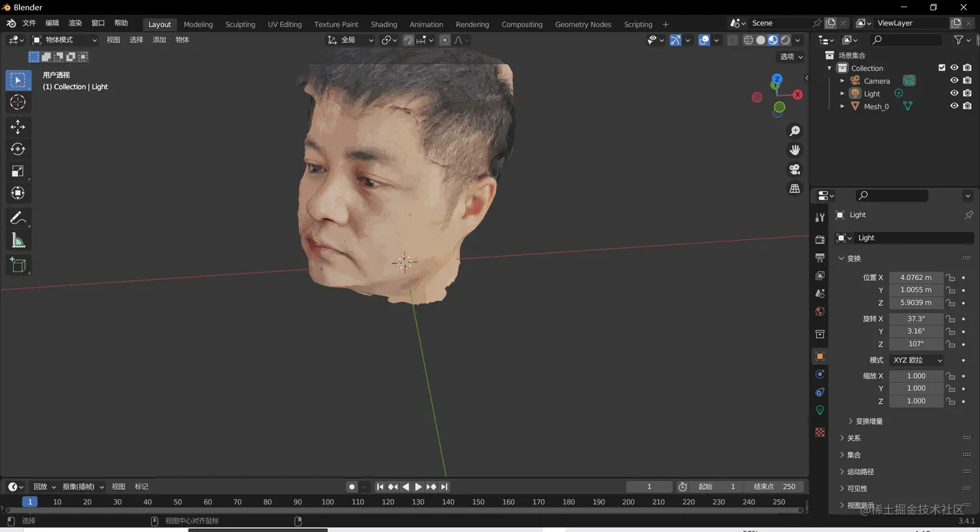
Task: Open the Physics properties tab
Action: pyautogui.click(x=820, y=375)
